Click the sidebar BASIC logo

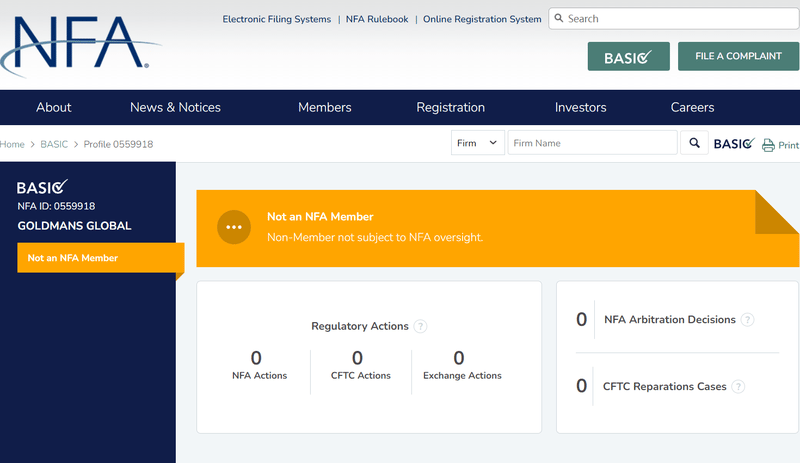(x=42, y=187)
